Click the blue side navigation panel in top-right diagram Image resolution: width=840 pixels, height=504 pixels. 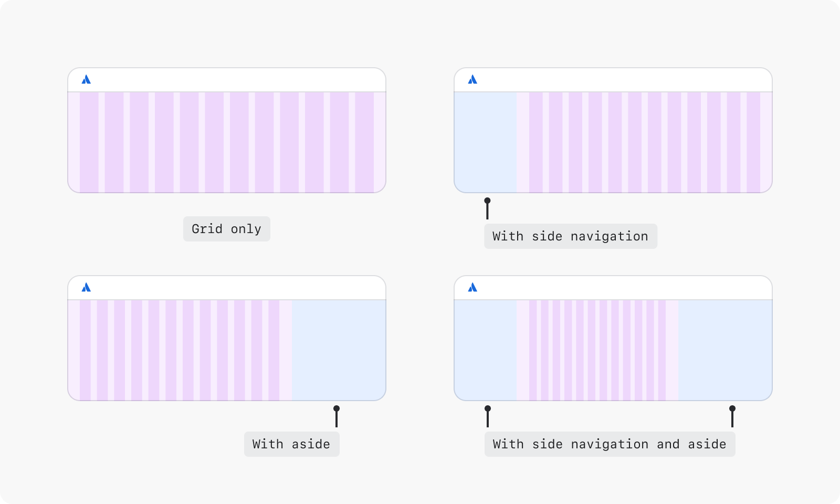click(x=486, y=142)
